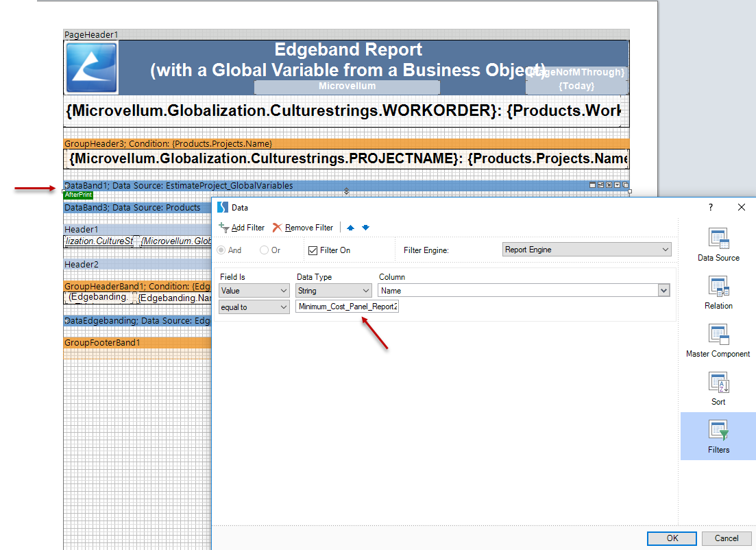Click Remove Filter in the Data dialog
Image resolution: width=756 pixels, height=550 pixels.
(303, 227)
